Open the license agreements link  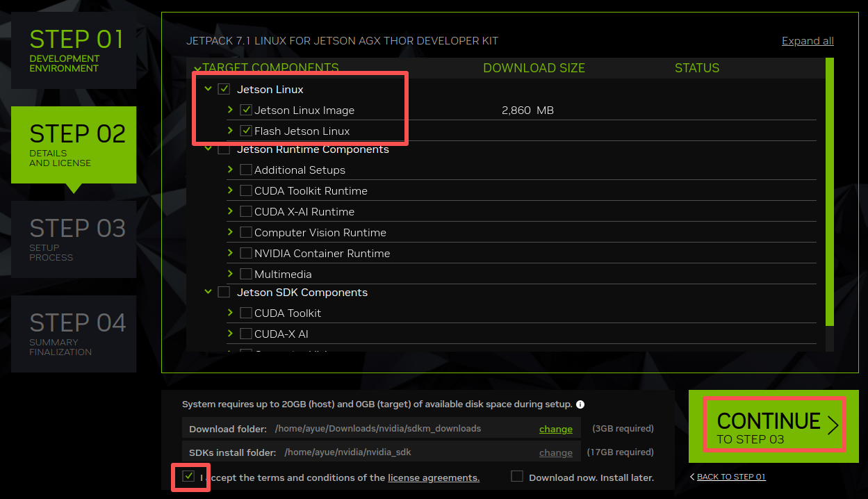point(434,477)
